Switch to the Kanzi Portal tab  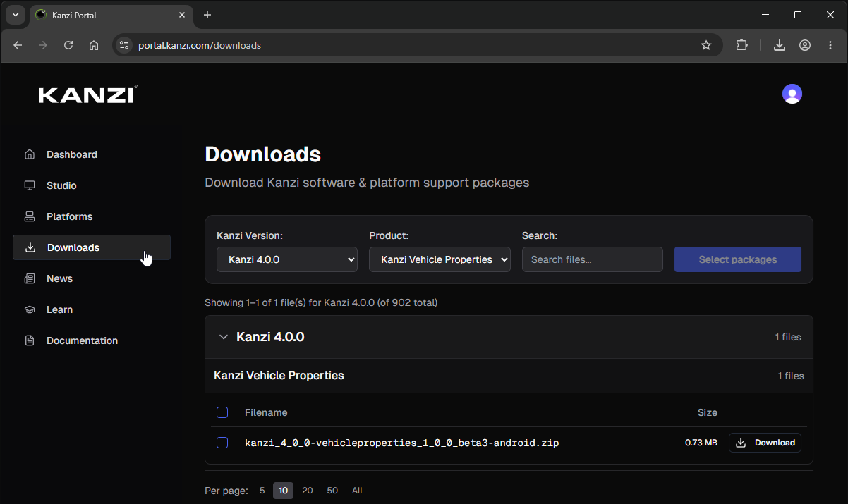click(x=111, y=15)
